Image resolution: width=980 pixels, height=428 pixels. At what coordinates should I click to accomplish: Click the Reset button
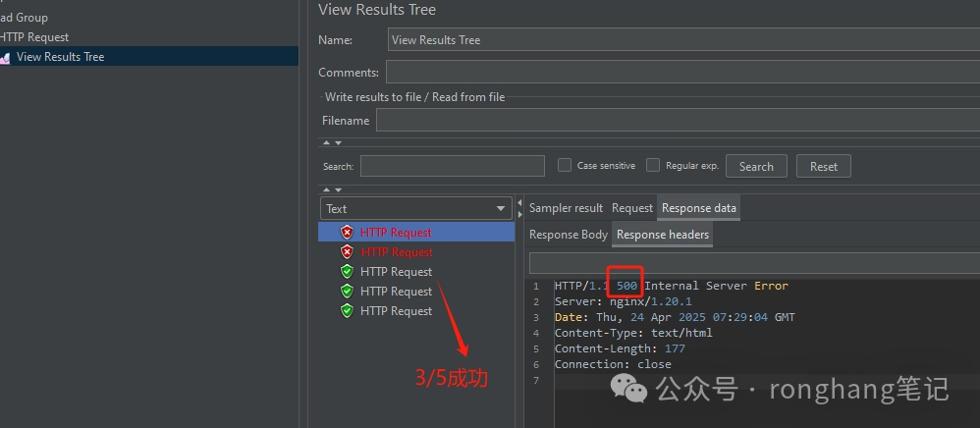click(x=823, y=167)
